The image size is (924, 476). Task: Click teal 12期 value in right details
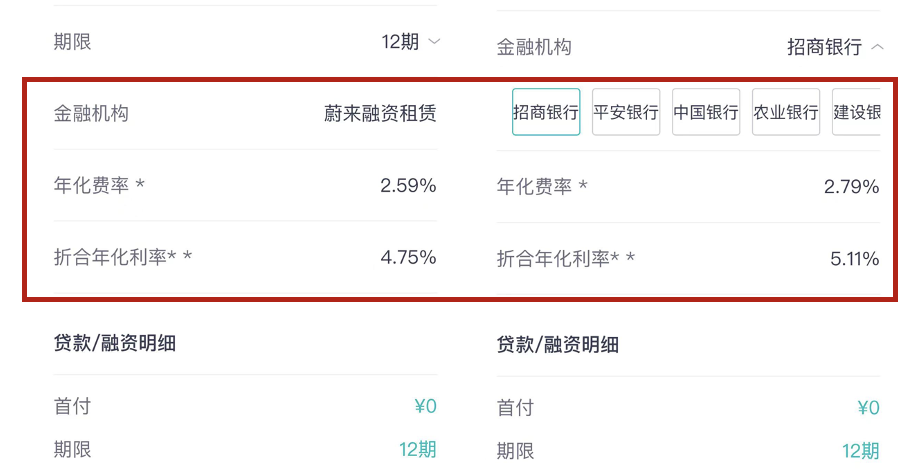[x=860, y=450]
